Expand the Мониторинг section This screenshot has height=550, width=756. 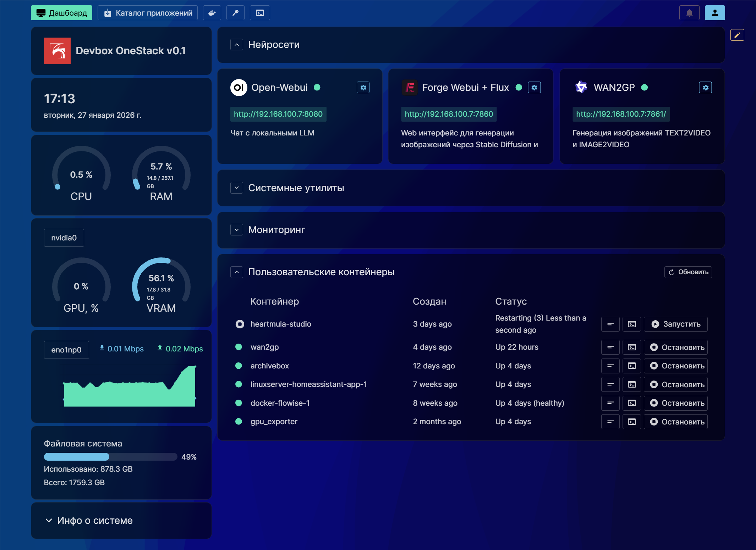(237, 230)
